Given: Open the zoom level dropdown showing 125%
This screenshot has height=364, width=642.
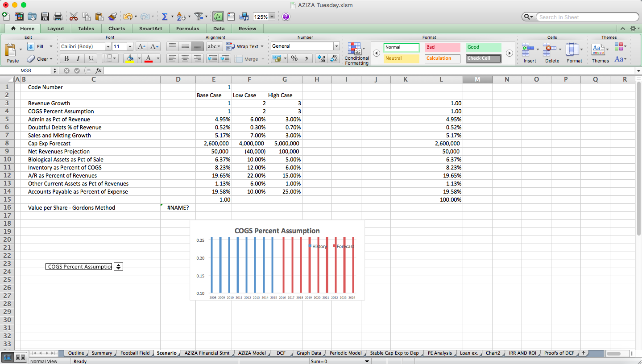Looking at the screenshot, I should pos(264,17).
